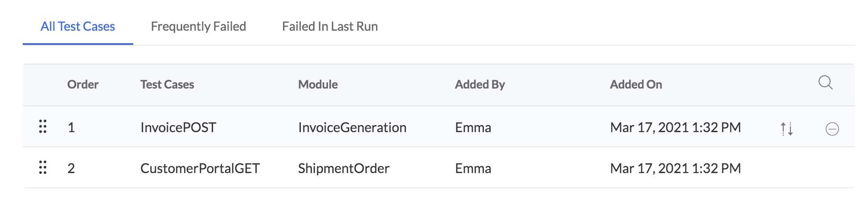Click the InvoiceGeneration module name

(352, 128)
